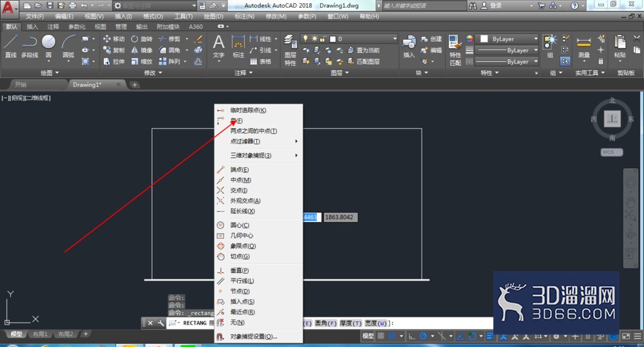
Task: Expand the Modify (修改) panel
Action: 153,73
